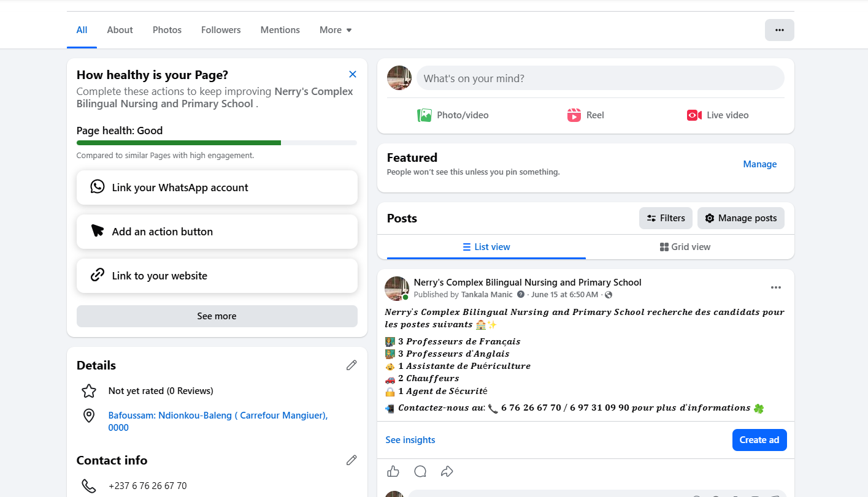This screenshot has width=868, height=497.
Task: Click the Photo/video icon in the composer
Action: [x=424, y=115]
